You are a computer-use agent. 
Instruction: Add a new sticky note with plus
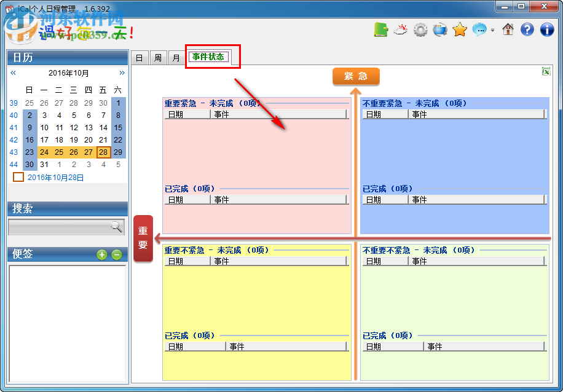pyautogui.click(x=102, y=255)
